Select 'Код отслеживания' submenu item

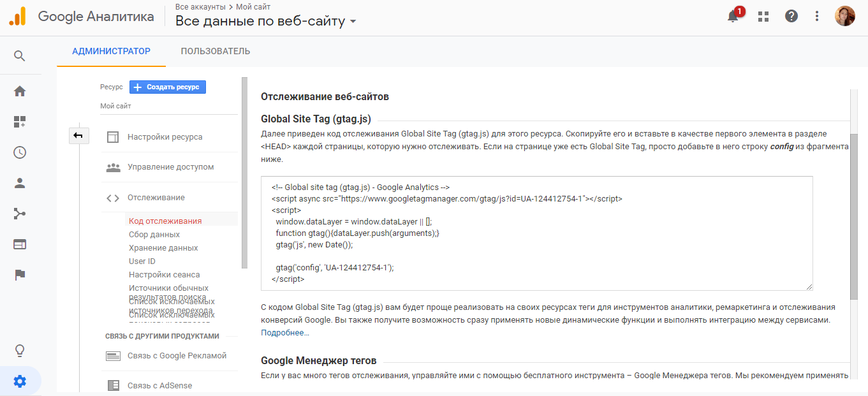[x=165, y=221]
